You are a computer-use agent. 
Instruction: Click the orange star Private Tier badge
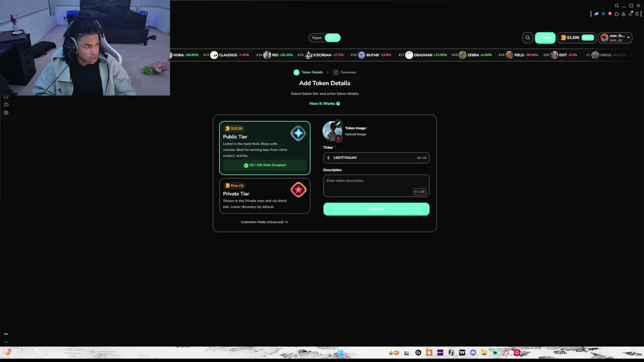point(298,190)
